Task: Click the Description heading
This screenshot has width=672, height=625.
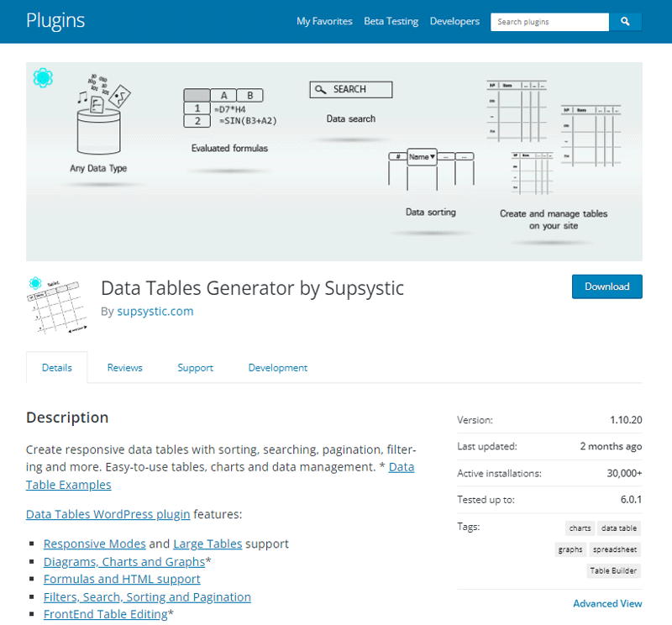Action: [x=67, y=418]
